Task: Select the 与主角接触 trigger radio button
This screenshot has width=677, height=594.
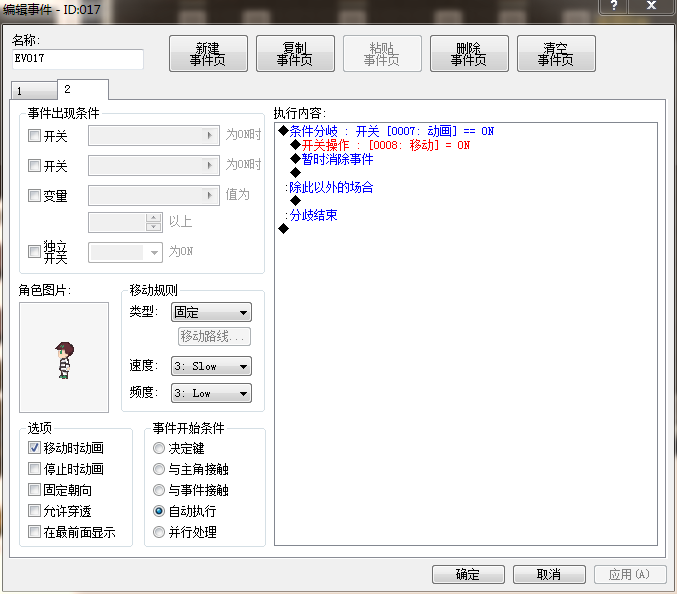Action: tap(159, 469)
